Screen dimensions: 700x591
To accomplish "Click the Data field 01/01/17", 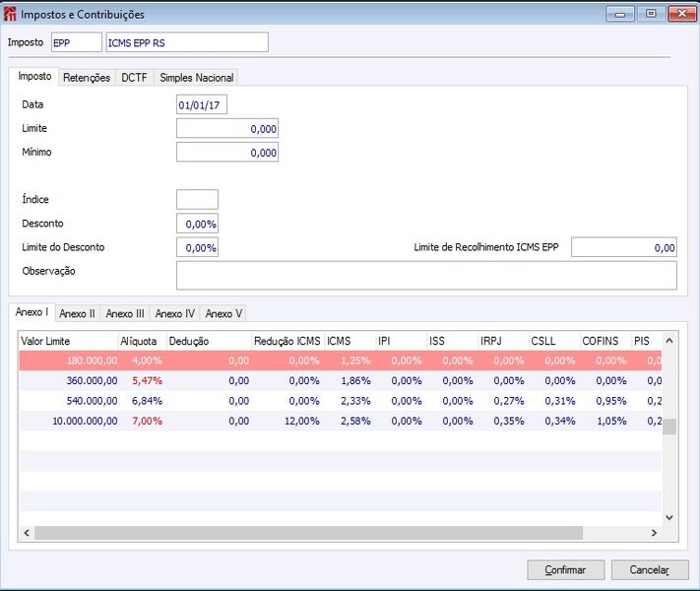I will (202, 105).
